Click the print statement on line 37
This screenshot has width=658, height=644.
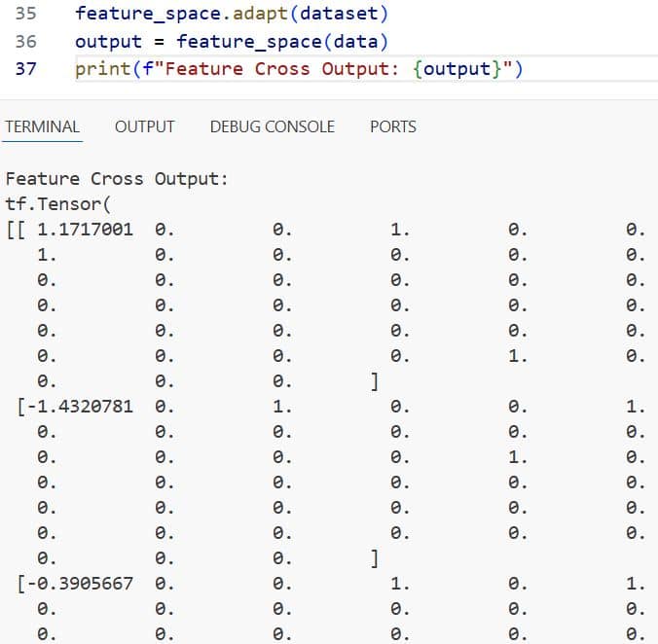(x=299, y=69)
